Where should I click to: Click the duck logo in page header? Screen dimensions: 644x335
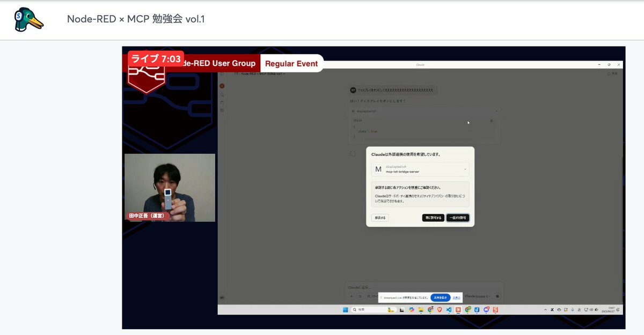(x=29, y=19)
